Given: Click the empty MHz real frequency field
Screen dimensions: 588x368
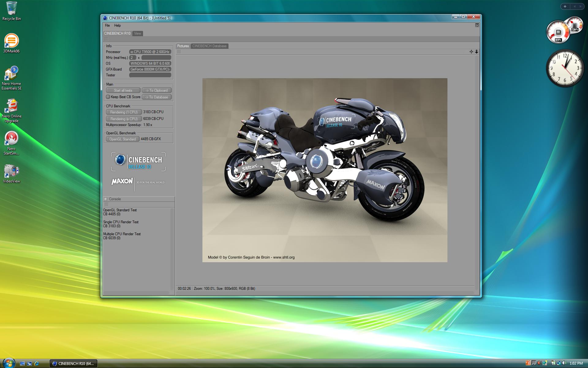Looking at the screenshot, I should [x=156, y=58].
